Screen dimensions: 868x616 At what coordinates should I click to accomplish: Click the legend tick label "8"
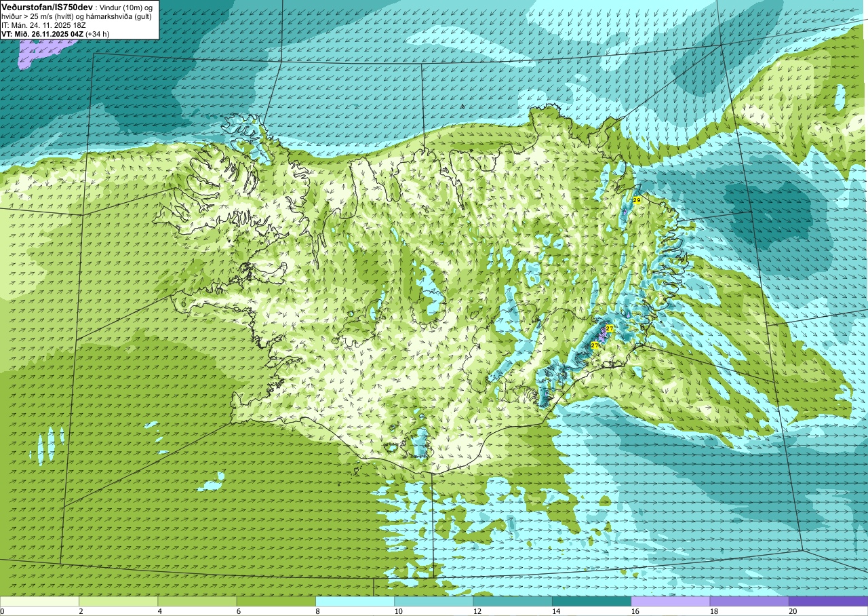point(317,611)
